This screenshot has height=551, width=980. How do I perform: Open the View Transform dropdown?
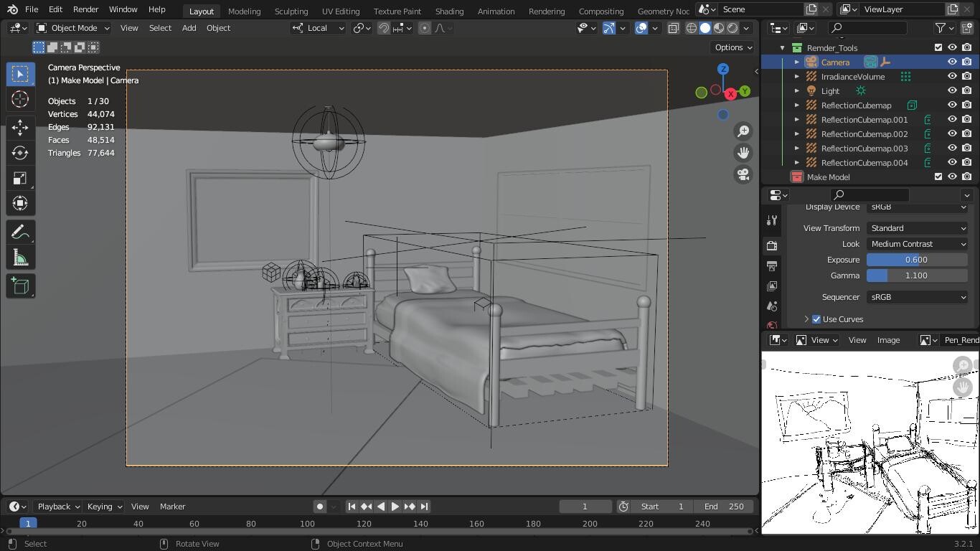[x=917, y=228]
